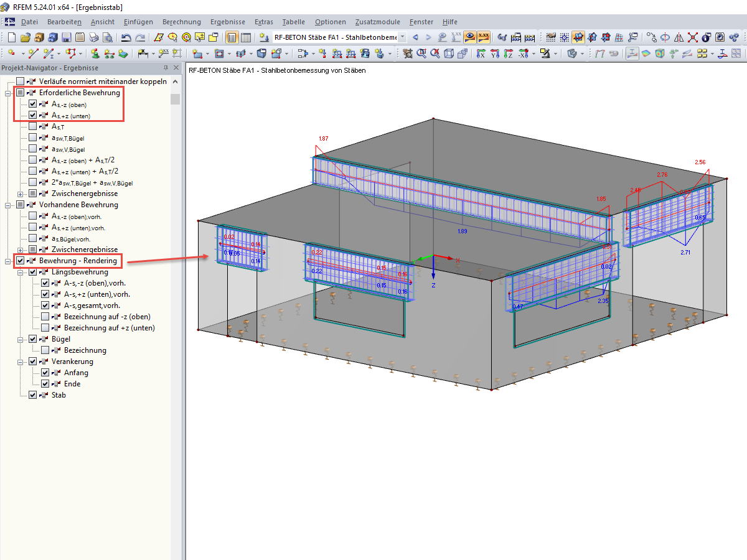Click the gears icon at toolbar end

click(733, 37)
